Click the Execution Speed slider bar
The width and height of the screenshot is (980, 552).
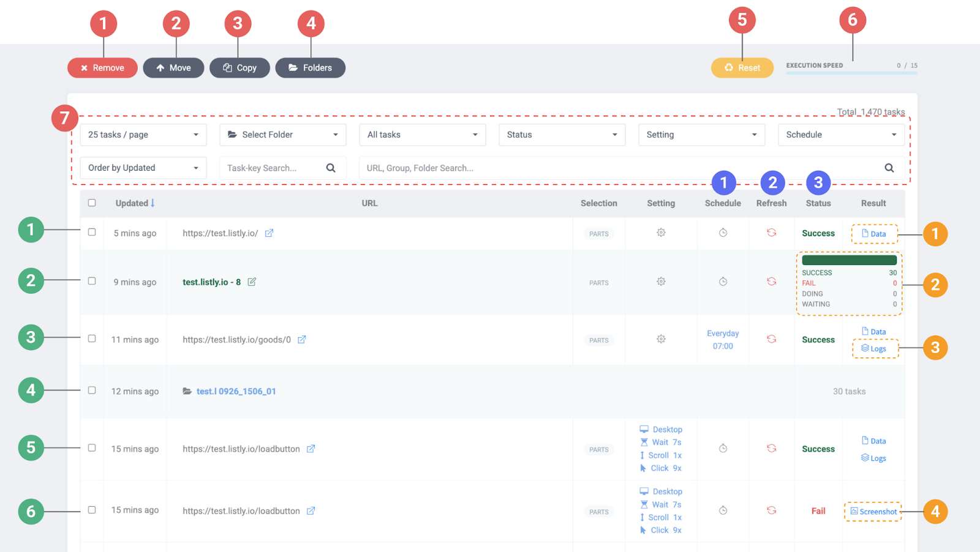point(851,73)
